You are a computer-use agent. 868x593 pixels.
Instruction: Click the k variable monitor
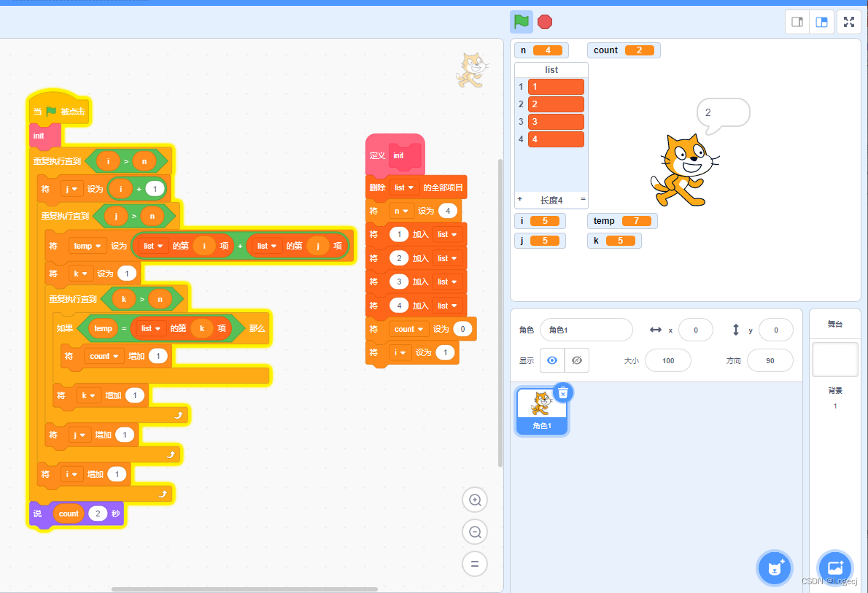tap(614, 240)
